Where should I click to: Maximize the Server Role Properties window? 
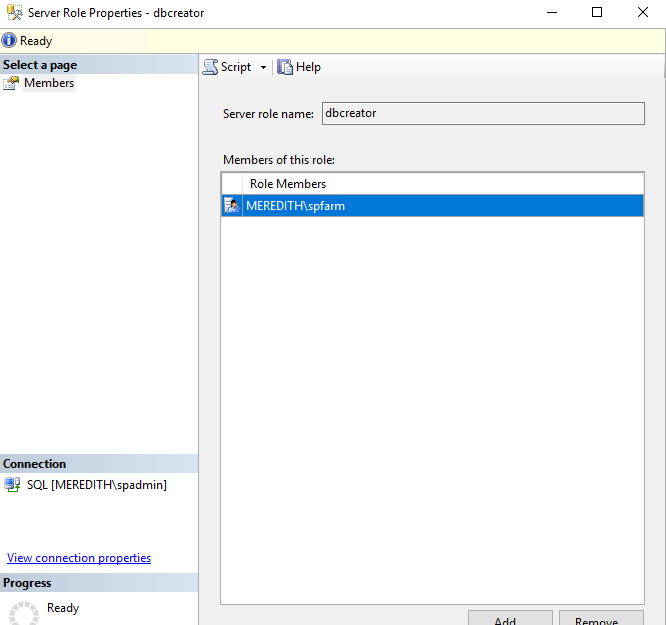point(597,12)
